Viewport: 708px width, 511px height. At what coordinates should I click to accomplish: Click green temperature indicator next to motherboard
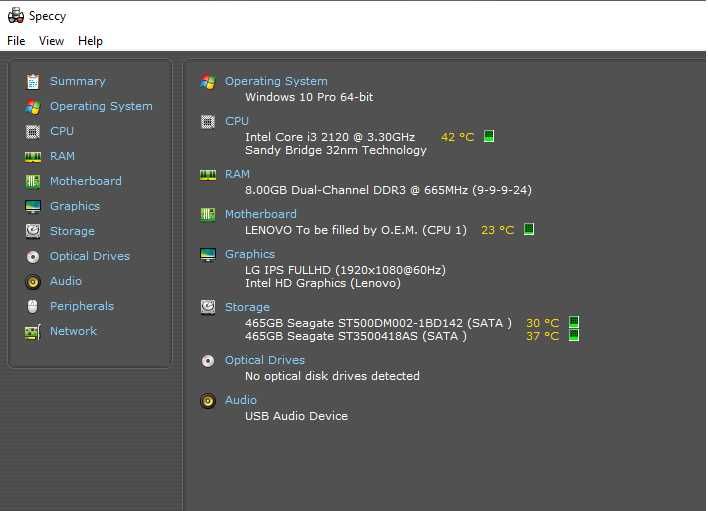click(x=528, y=229)
